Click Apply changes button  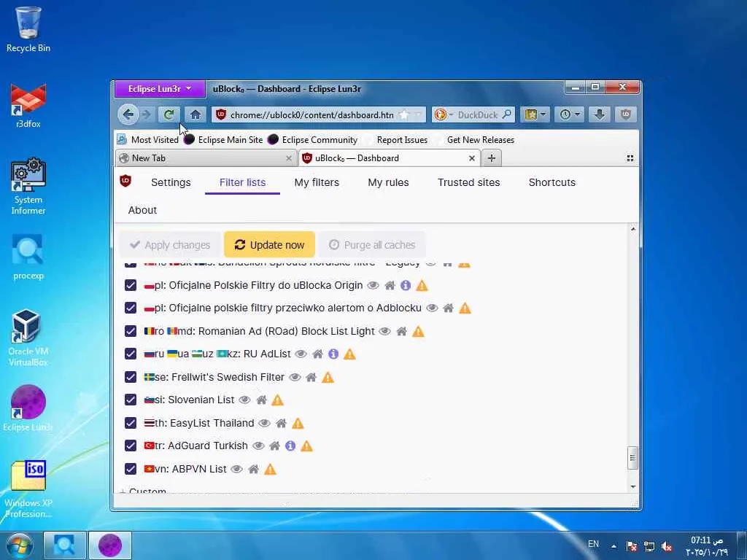tap(170, 245)
